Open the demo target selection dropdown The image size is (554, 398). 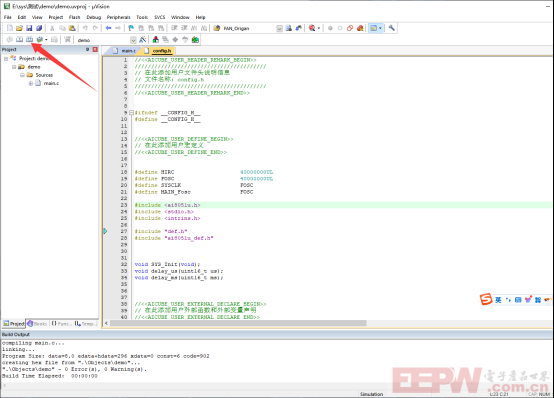pyautogui.click(x=133, y=40)
